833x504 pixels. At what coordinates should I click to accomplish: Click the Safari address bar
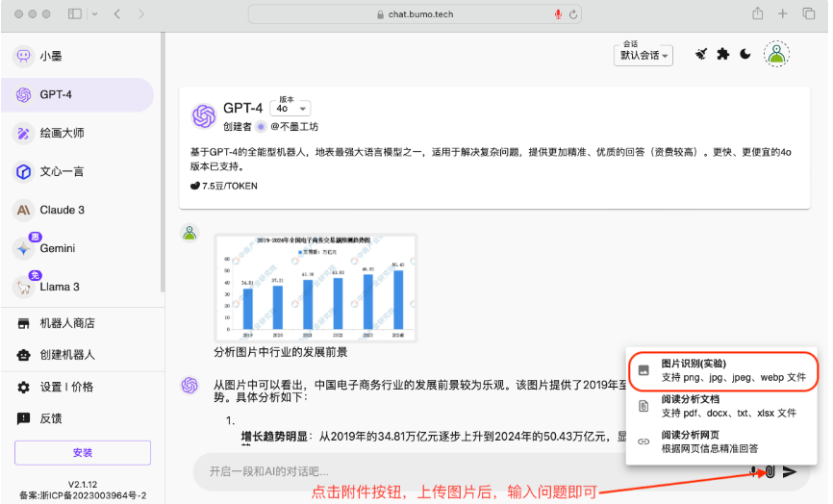tap(415, 14)
